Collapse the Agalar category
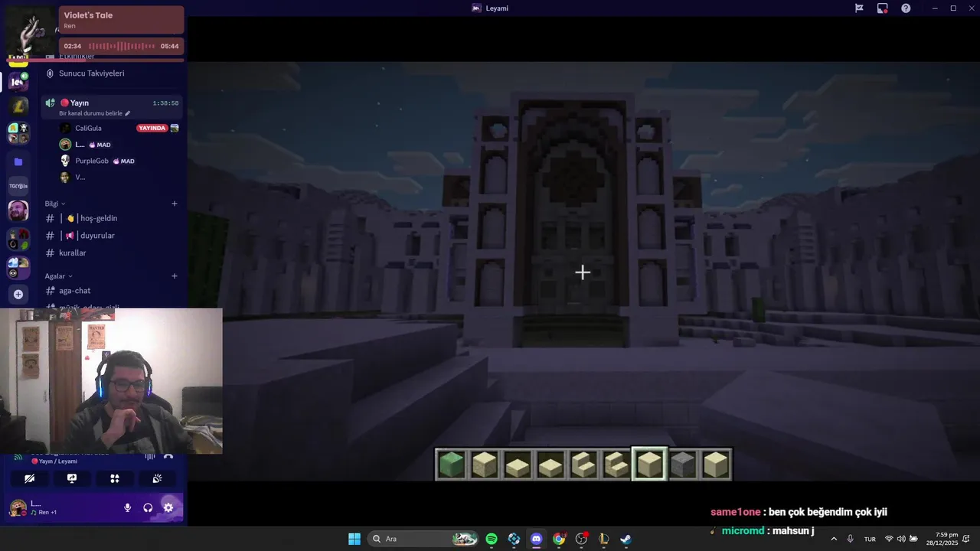 coord(59,276)
